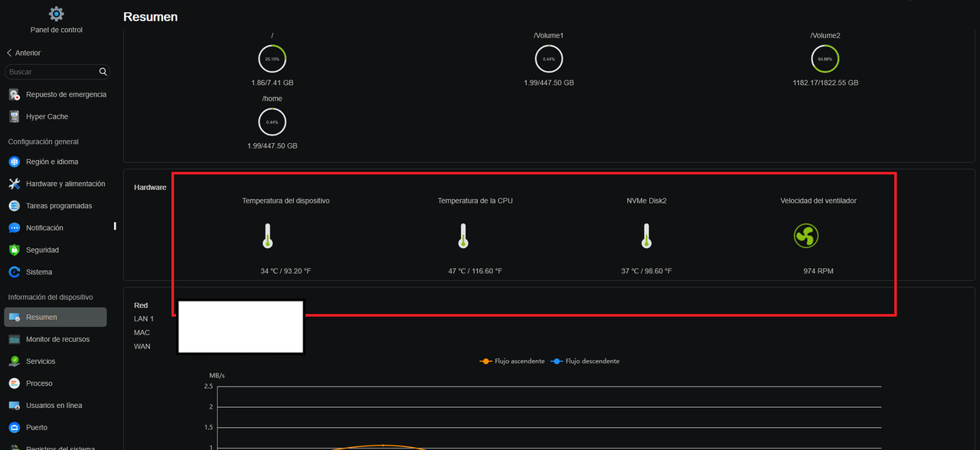Open Repuesto de emergencia settings
Screen dimensions: 980x450
click(55, 95)
